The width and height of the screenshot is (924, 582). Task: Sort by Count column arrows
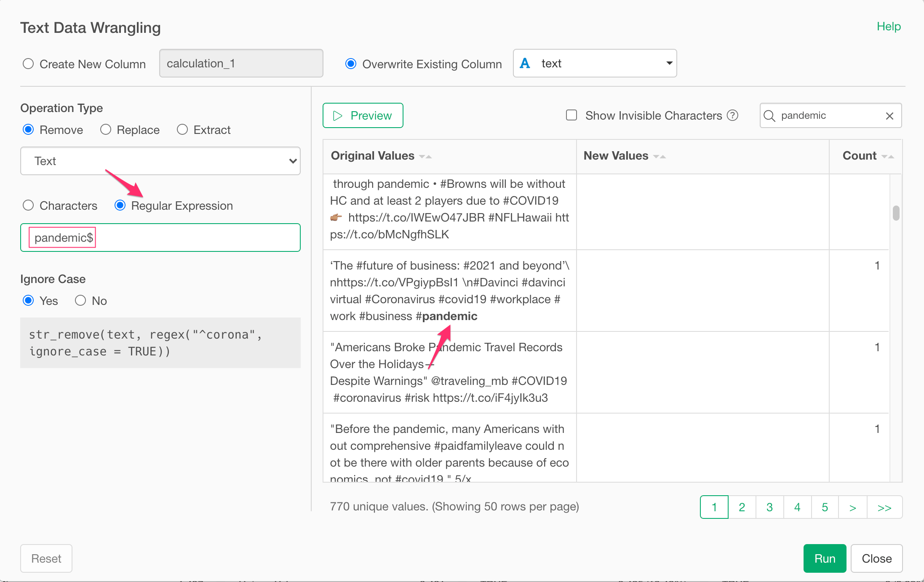(x=888, y=156)
